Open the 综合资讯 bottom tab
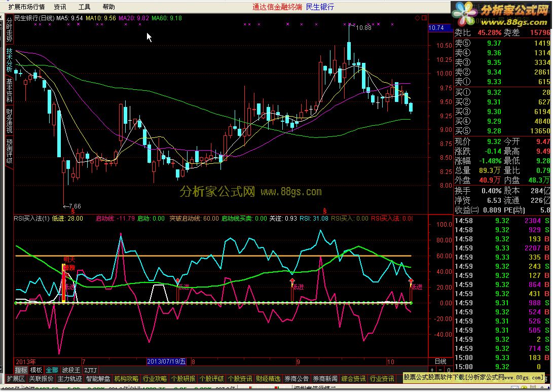Image resolution: width=553 pixels, height=392 pixels. 353,379
